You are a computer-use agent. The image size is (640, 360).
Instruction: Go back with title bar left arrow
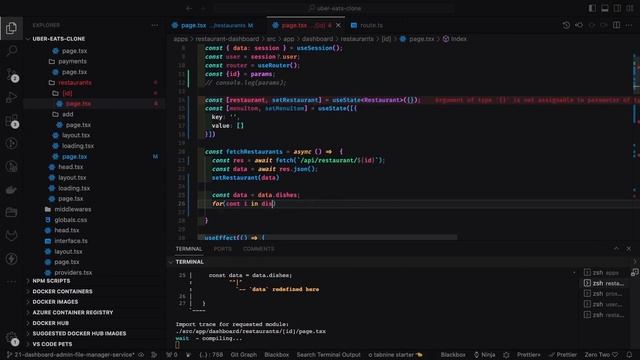(189, 8)
